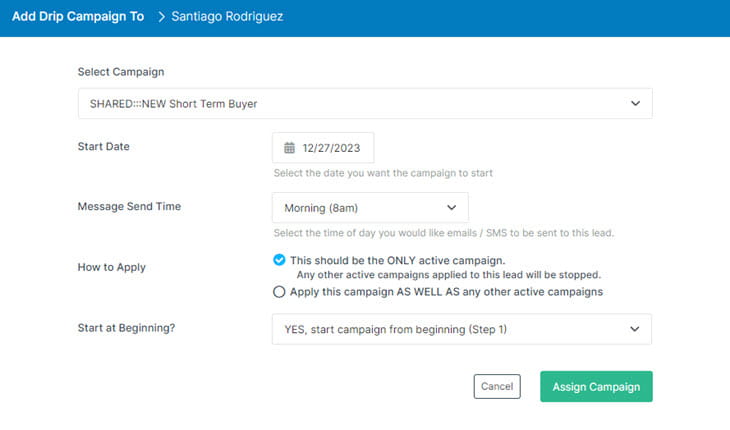Open the SHARED:::NEW Short Term Buyer dropdown
This screenshot has height=430, width=730.
click(365, 103)
